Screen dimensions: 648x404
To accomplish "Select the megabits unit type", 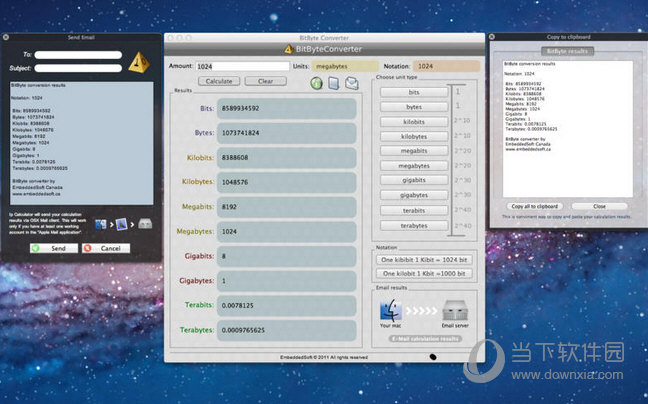I will 414,151.
